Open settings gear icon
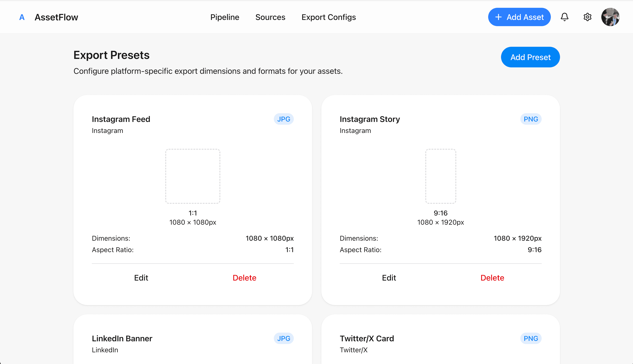The height and width of the screenshot is (364, 633). (x=587, y=17)
